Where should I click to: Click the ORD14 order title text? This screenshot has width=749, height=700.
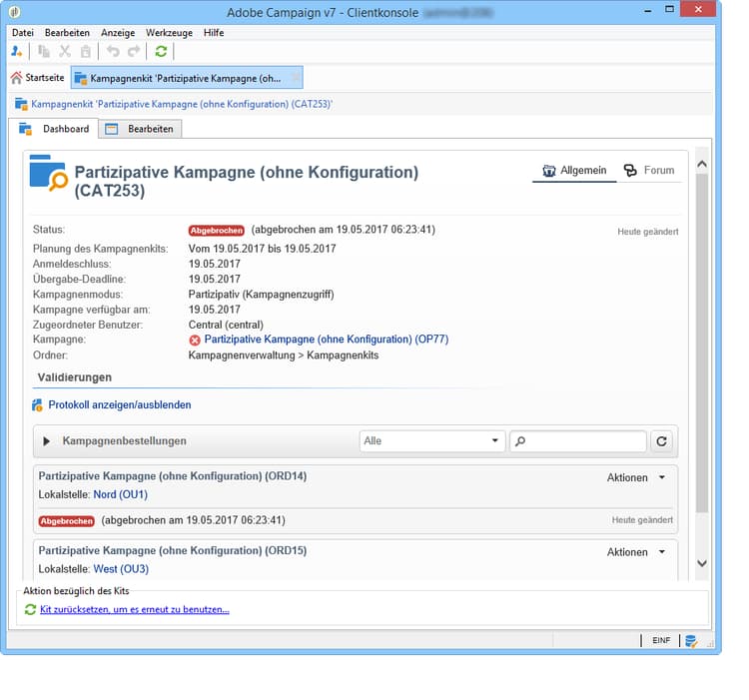coord(173,476)
